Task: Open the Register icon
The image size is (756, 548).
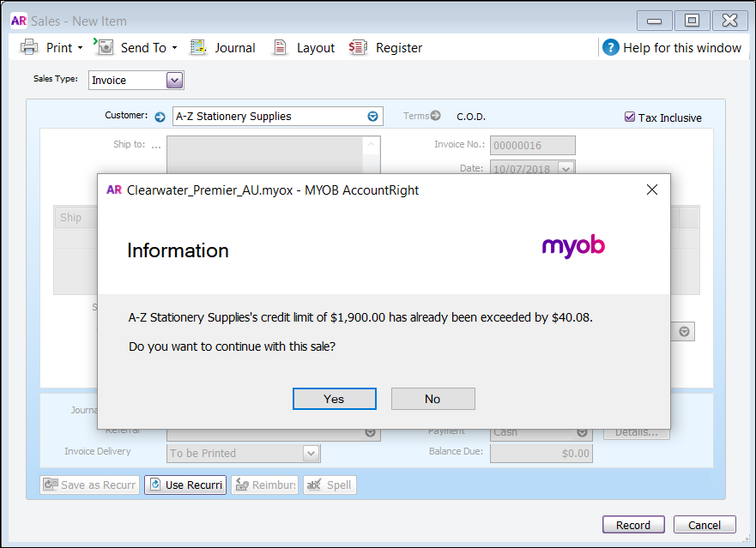Action: coord(359,48)
